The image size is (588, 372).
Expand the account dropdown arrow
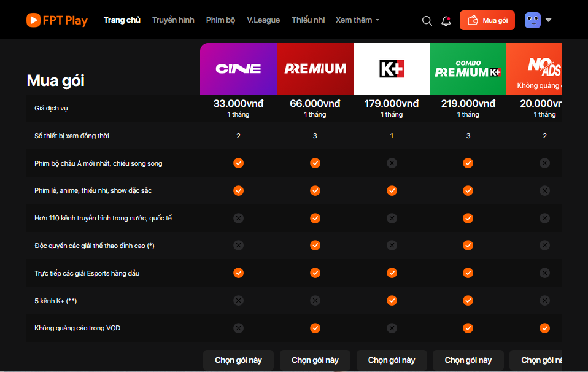click(x=548, y=20)
